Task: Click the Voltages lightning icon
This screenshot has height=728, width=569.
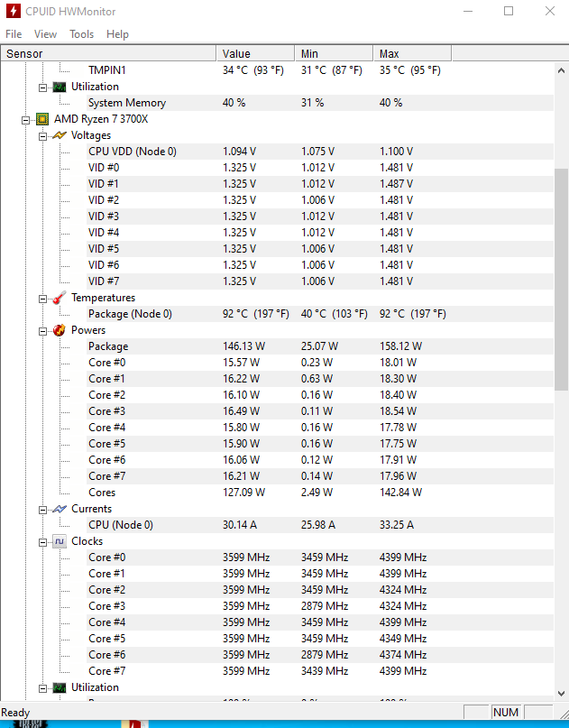Action: click(x=60, y=135)
